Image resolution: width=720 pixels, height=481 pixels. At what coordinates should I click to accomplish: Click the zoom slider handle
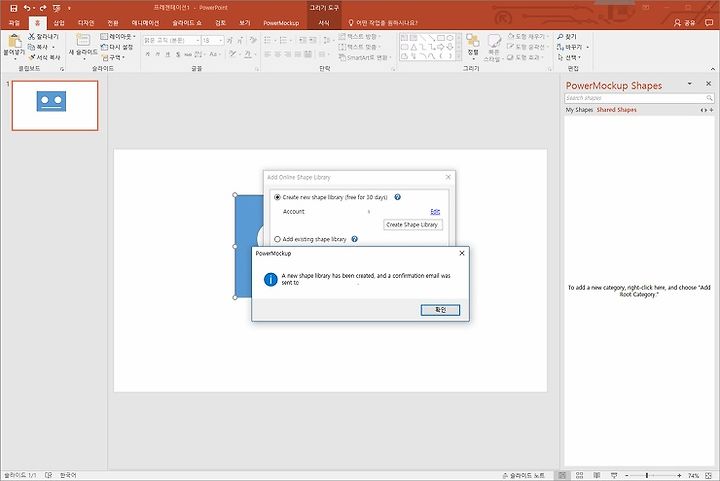(647, 475)
